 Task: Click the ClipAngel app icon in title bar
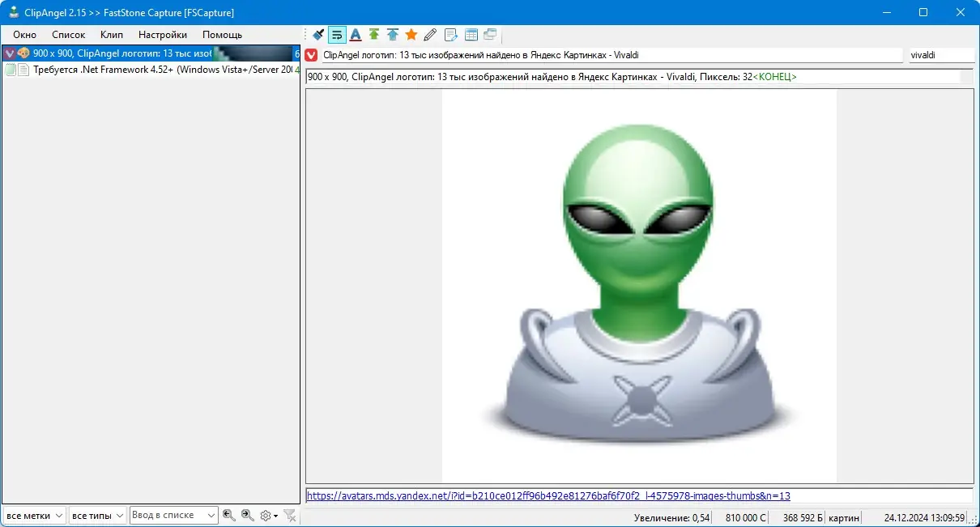(14, 12)
